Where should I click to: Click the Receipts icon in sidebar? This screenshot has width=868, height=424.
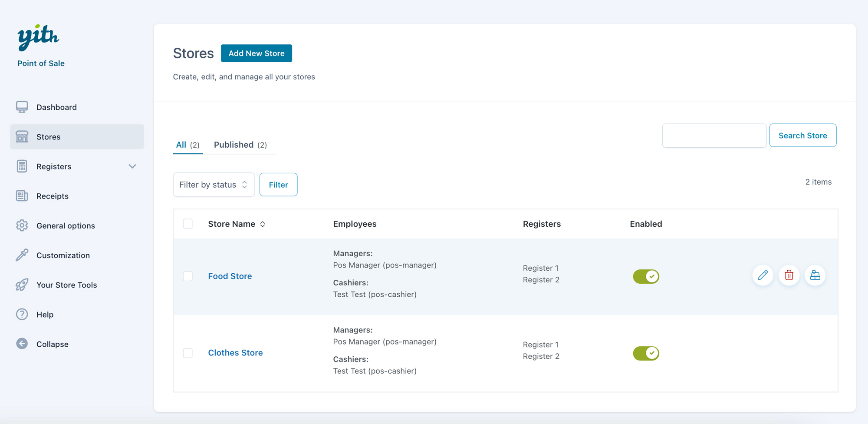[x=22, y=196]
